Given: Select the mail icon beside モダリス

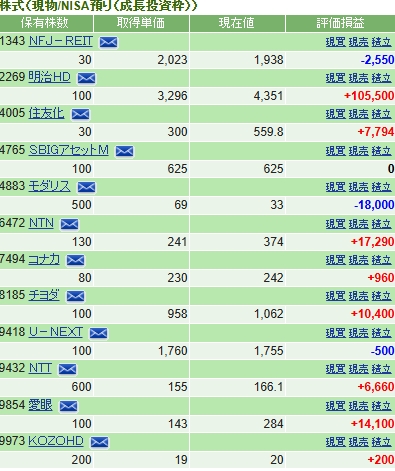Looking at the screenshot, I should click(x=86, y=187).
